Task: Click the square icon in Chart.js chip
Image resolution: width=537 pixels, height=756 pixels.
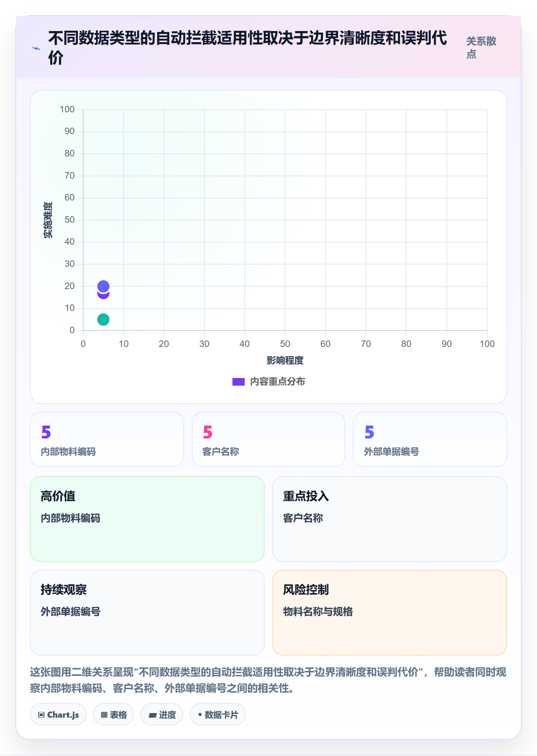Action: [41, 715]
